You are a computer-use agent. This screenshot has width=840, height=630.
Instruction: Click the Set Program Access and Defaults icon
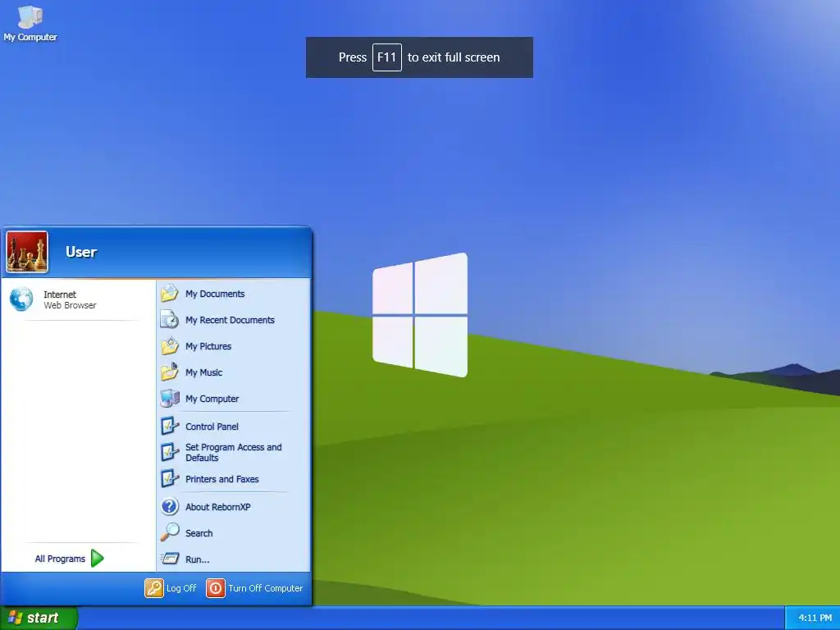[170, 452]
